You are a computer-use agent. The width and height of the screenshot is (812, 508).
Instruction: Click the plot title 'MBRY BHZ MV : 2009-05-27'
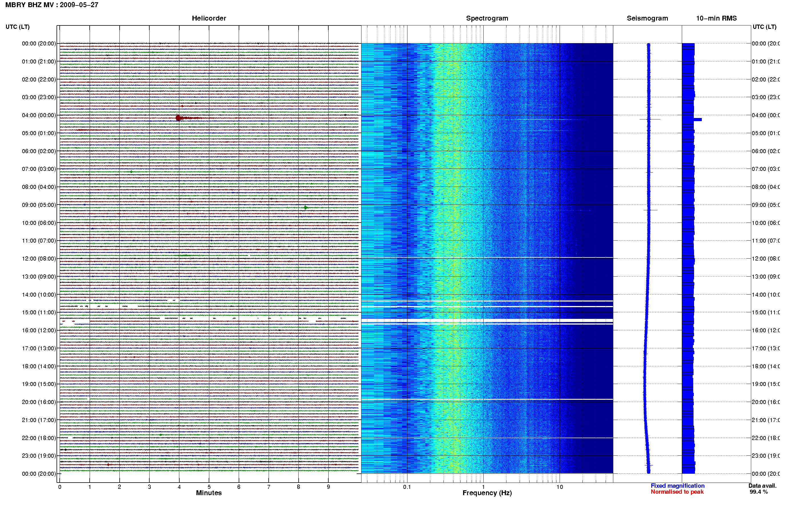pyautogui.click(x=52, y=5)
